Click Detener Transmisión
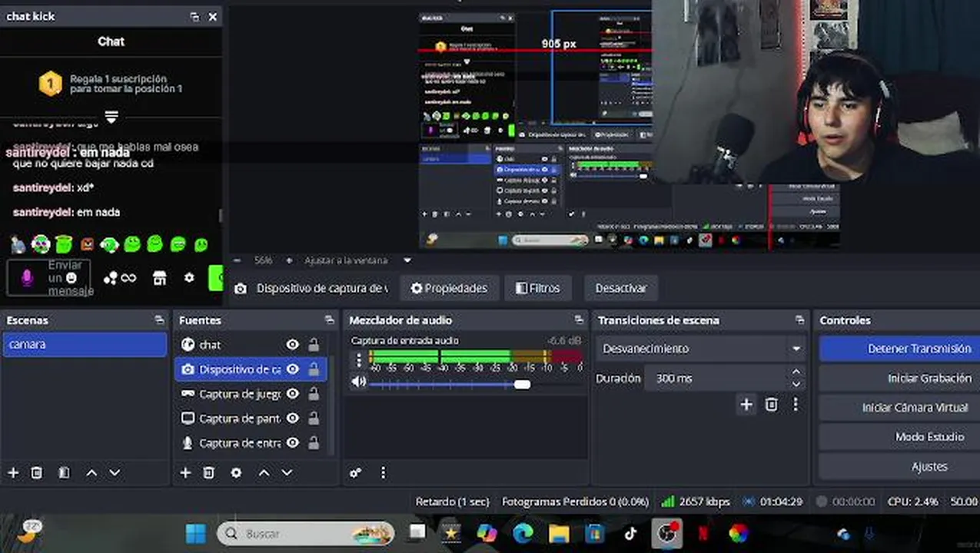Viewport: 980px width, 553px height. pyautogui.click(x=899, y=349)
